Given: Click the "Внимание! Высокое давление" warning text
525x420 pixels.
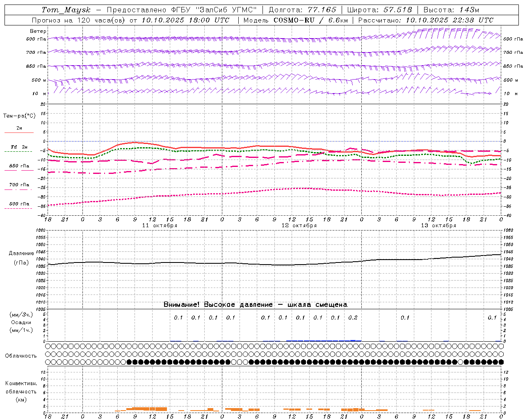Looking at the screenshot, I should pos(218,305).
